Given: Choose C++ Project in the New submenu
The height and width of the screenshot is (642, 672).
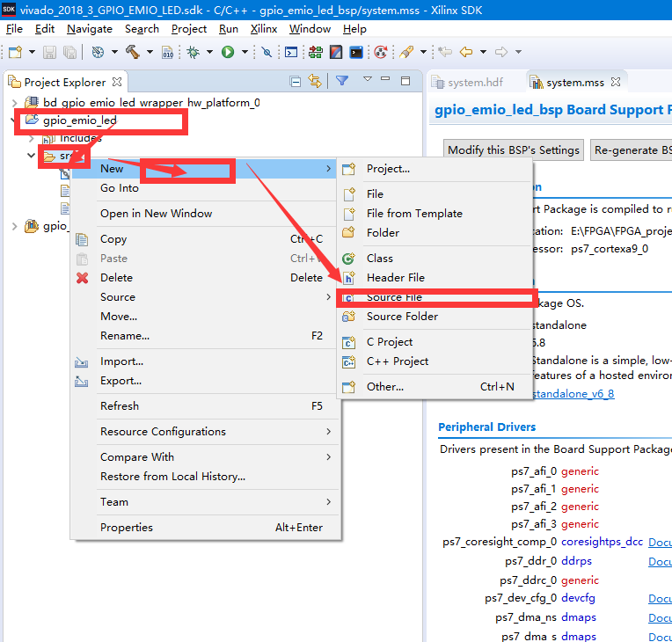Looking at the screenshot, I should [x=435, y=361].
